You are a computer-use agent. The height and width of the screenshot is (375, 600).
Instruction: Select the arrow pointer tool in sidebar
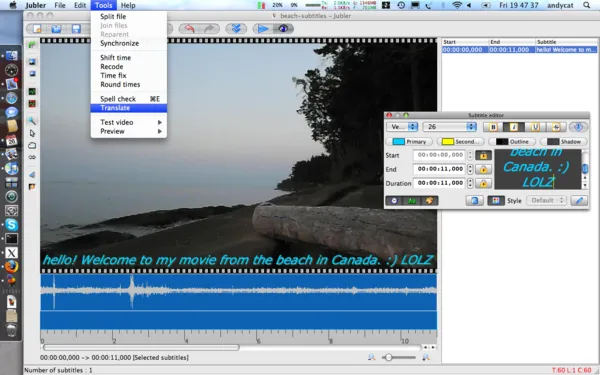coord(32,133)
